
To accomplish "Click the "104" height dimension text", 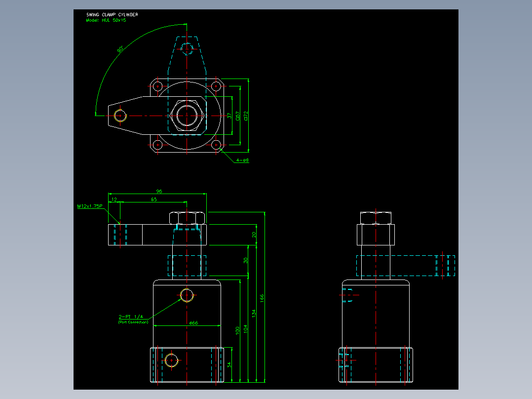I will [x=246, y=329].
